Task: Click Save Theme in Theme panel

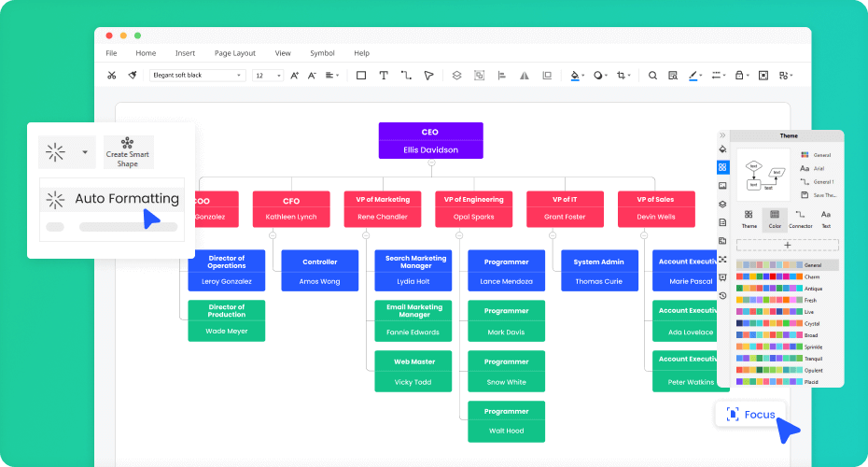Action: (819, 195)
